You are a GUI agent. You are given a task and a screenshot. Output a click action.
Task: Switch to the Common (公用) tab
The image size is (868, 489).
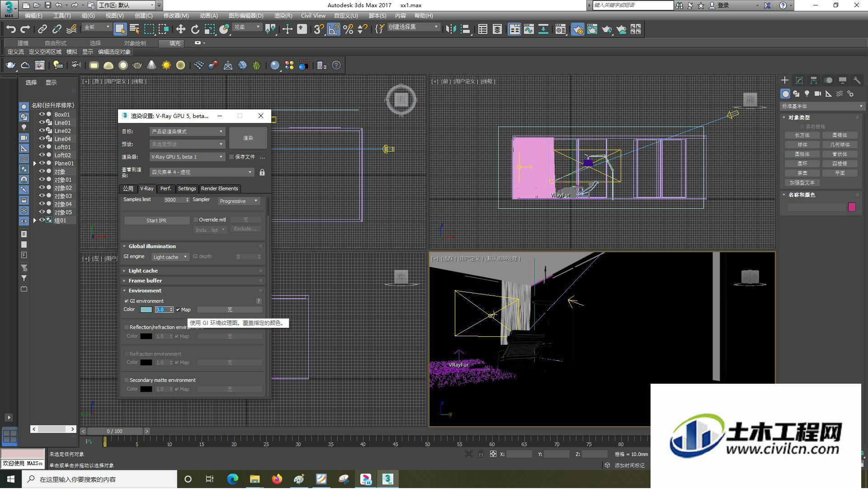128,188
